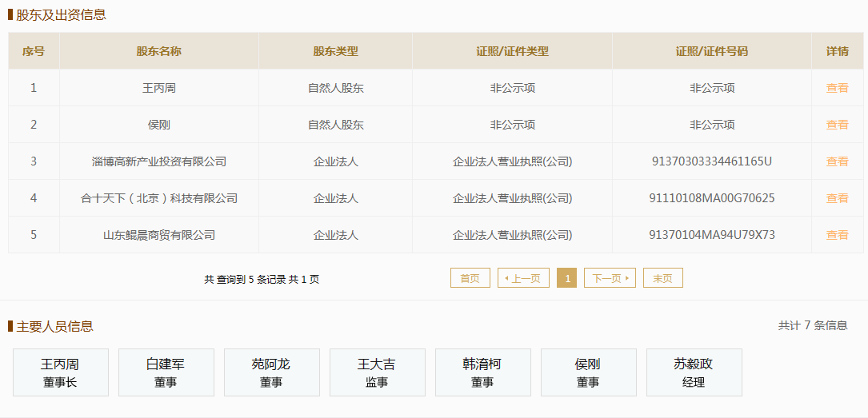Viewport: 868px width, 418px height.
Task: Open 王大吉 supervisor card
Action: point(378,372)
